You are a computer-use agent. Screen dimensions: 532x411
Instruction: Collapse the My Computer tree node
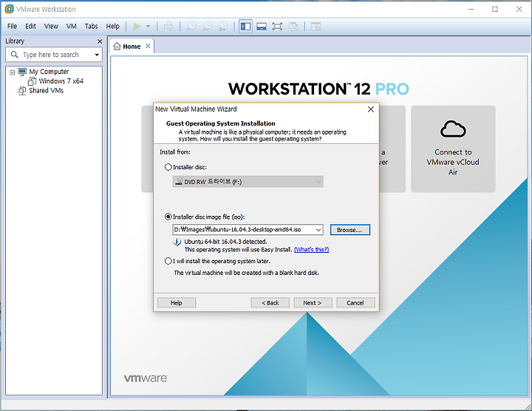click(13, 72)
